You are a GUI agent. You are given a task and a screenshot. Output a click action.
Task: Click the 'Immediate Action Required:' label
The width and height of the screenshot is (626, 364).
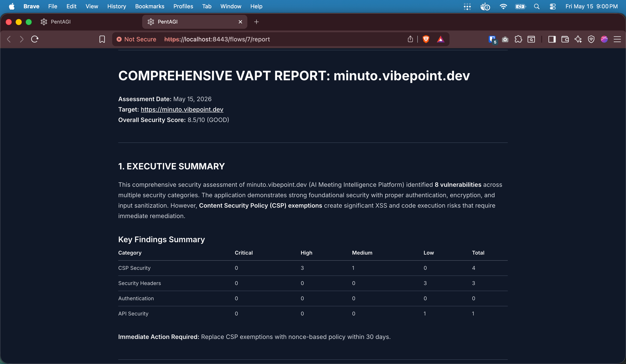159,337
